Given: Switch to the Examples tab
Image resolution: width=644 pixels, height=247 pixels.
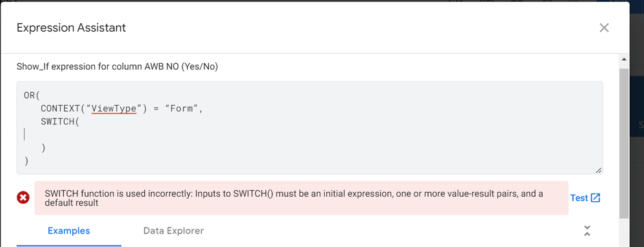Looking at the screenshot, I should 69,231.
